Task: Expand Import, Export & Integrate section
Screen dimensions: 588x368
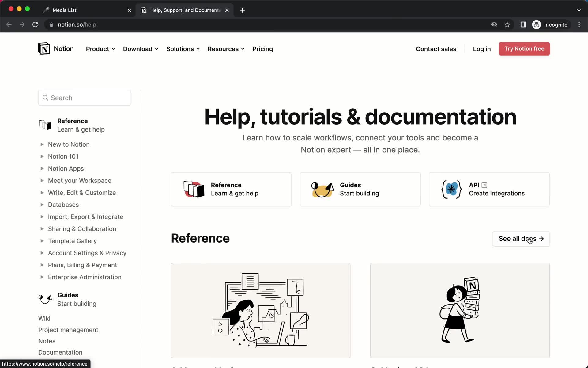Action: (x=42, y=217)
